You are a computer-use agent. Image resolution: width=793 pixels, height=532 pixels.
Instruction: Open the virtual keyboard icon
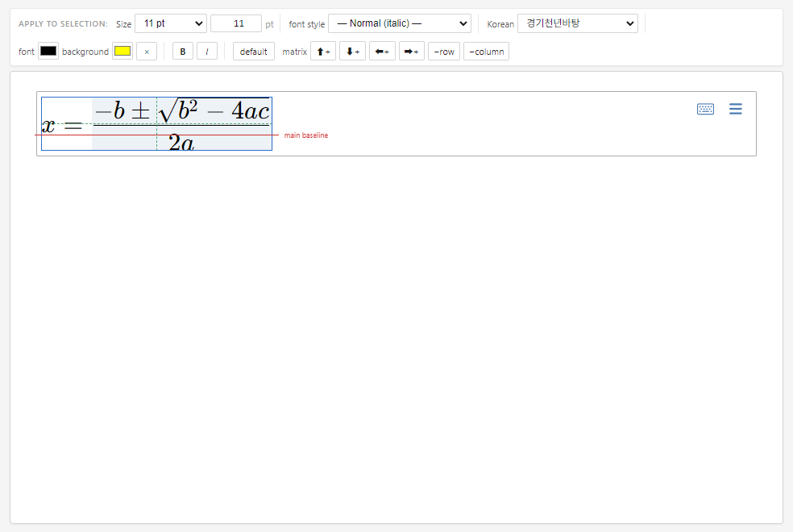(x=705, y=109)
